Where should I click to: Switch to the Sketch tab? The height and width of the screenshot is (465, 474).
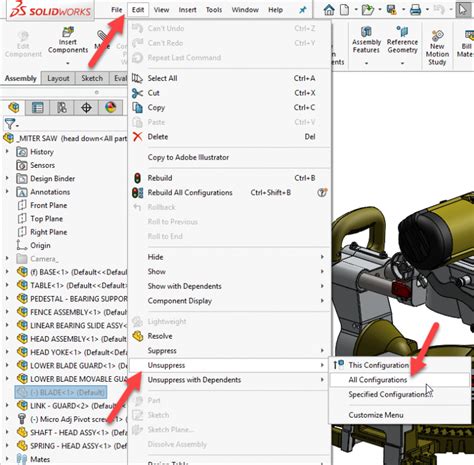(x=92, y=78)
